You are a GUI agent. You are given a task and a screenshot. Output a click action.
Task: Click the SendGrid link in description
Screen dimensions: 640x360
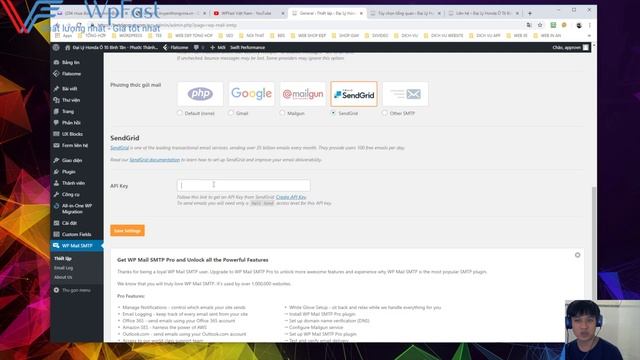[120, 148]
